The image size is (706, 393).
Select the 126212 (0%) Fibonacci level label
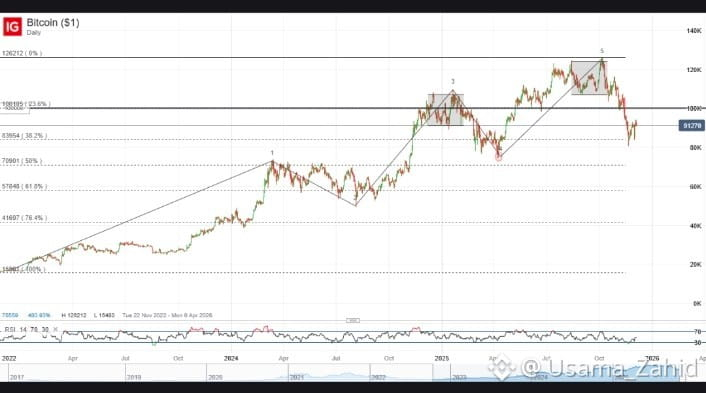(x=22, y=53)
